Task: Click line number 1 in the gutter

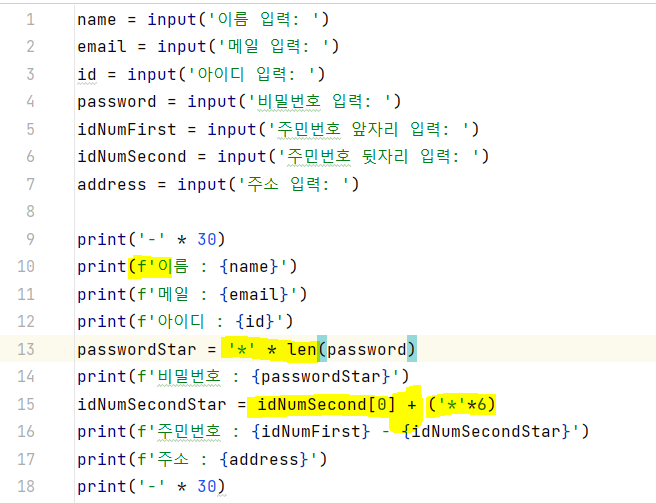Action: click(x=30, y=19)
